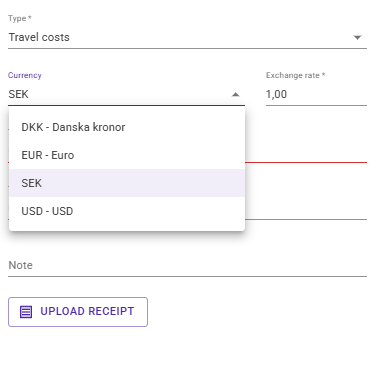This screenshot has height=365, width=385.
Task: Focus the Exchange rate input field
Action: click(x=316, y=94)
